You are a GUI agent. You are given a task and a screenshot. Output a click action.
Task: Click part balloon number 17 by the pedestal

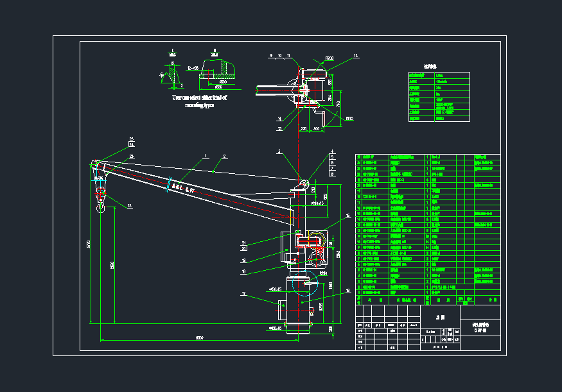point(245,294)
